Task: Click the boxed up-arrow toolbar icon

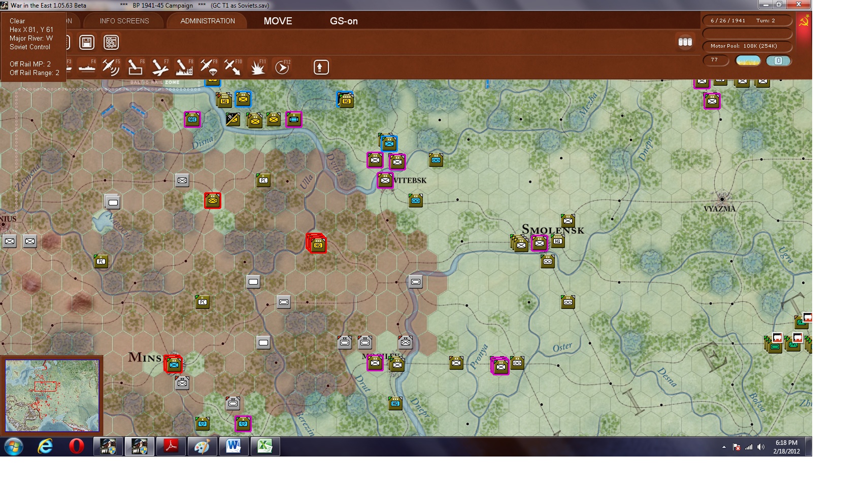Action: pyautogui.click(x=321, y=67)
